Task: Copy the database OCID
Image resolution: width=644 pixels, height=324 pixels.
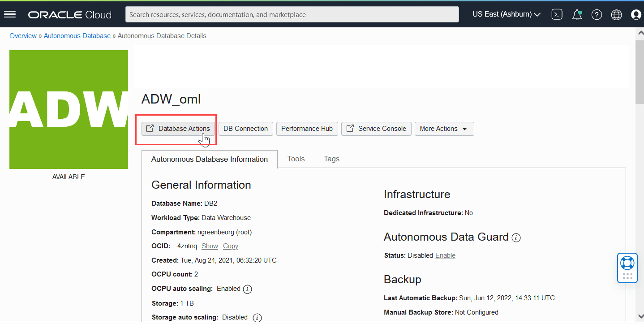Action: click(230, 246)
